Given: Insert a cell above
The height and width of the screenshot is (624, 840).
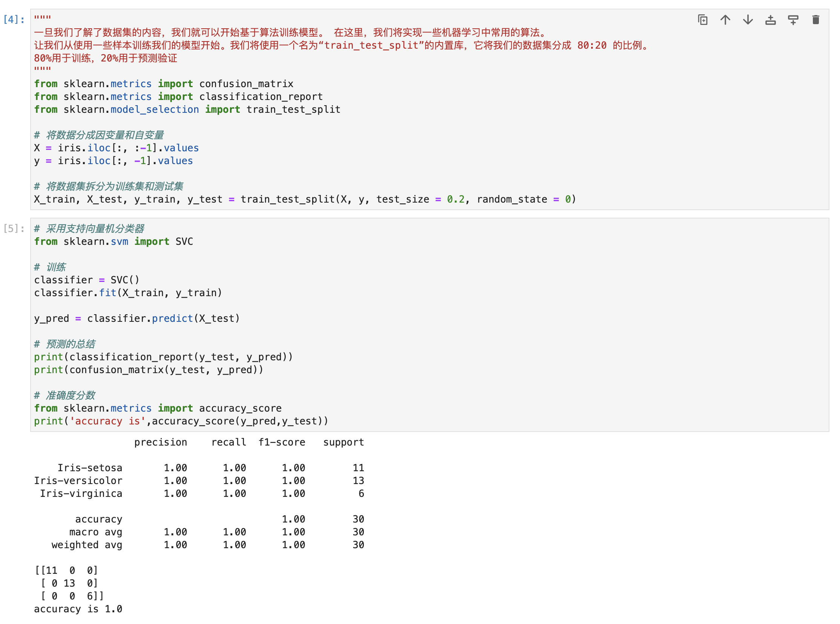Looking at the screenshot, I should pos(770,20).
